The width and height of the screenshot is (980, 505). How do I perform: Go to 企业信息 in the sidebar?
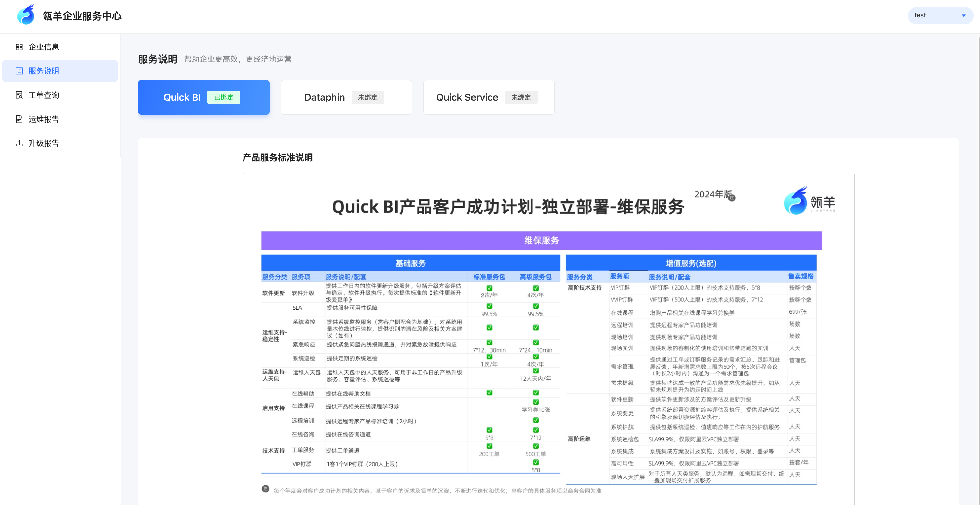[x=44, y=47]
